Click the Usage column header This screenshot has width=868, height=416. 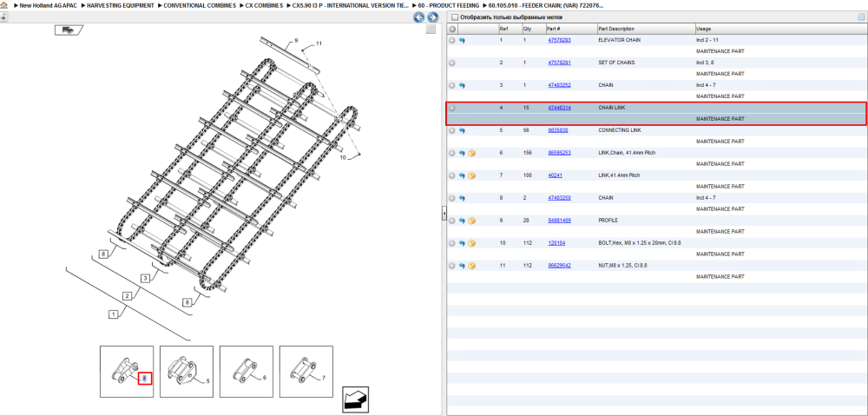[704, 29]
